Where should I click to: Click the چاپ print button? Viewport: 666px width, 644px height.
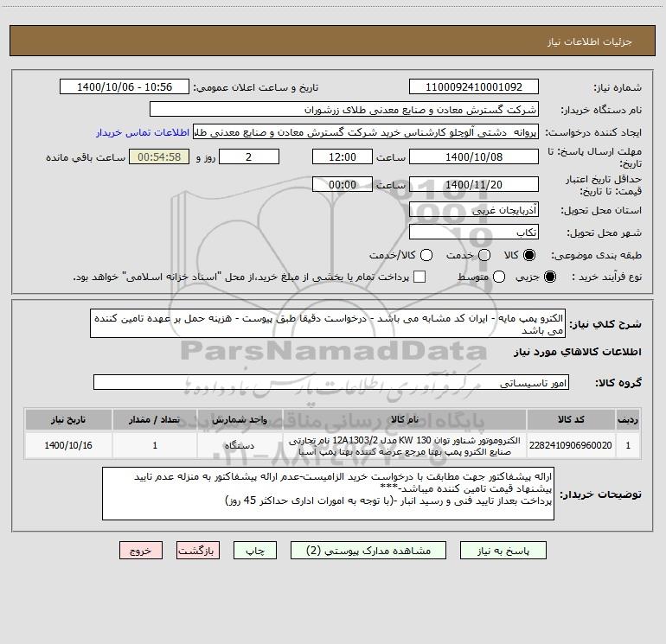(x=255, y=551)
